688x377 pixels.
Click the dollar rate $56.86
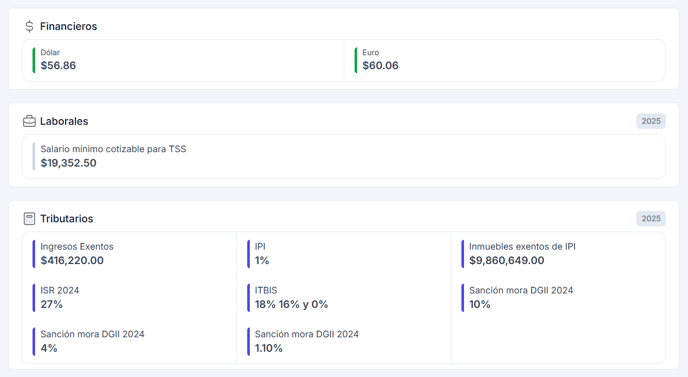pos(58,65)
